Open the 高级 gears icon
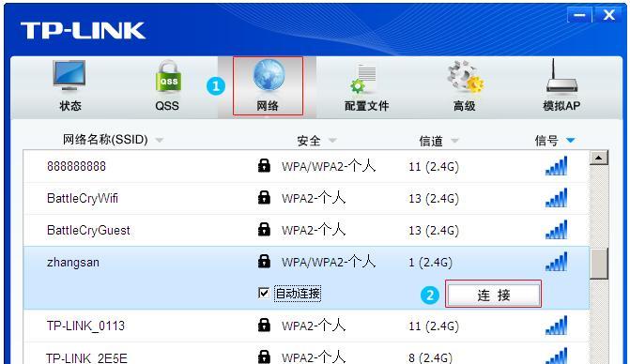 (x=465, y=76)
